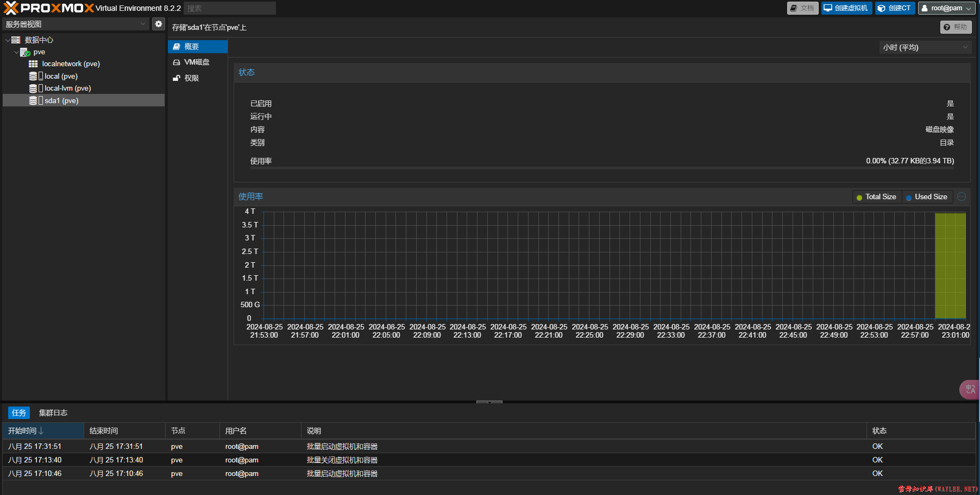
Task: Click the floating translate icon
Action: pos(970,389)
